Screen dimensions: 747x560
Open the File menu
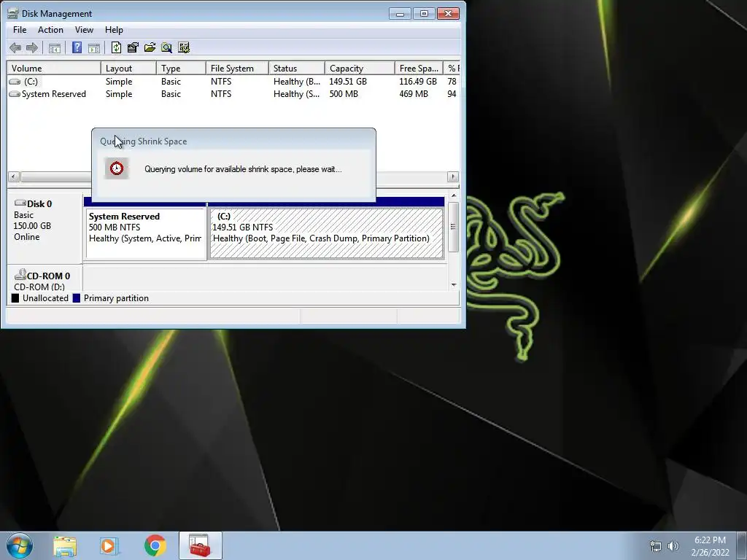(20, 29)
